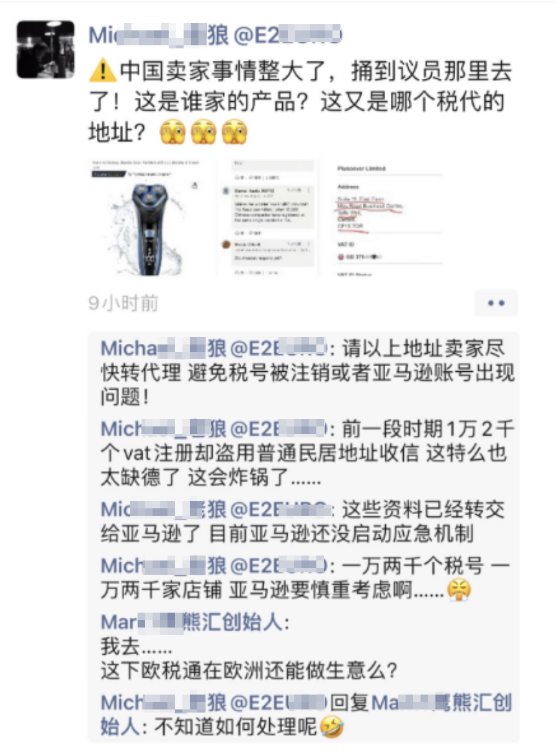The width and height of the screenshot is (557, 756).
Task: Tap the yellow warning sign emoji
Action: click(x=102, y=72)
